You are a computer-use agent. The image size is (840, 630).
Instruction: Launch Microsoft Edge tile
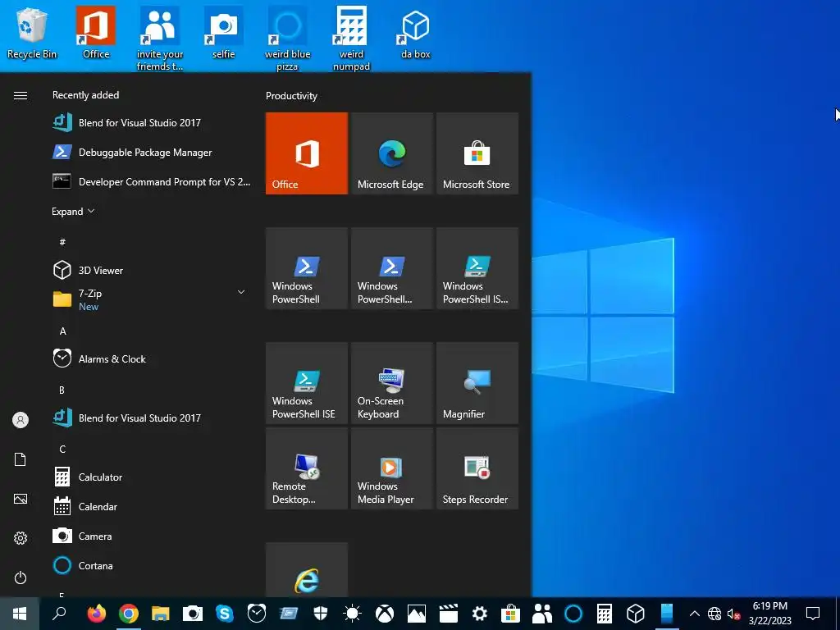tap(391, 153)
